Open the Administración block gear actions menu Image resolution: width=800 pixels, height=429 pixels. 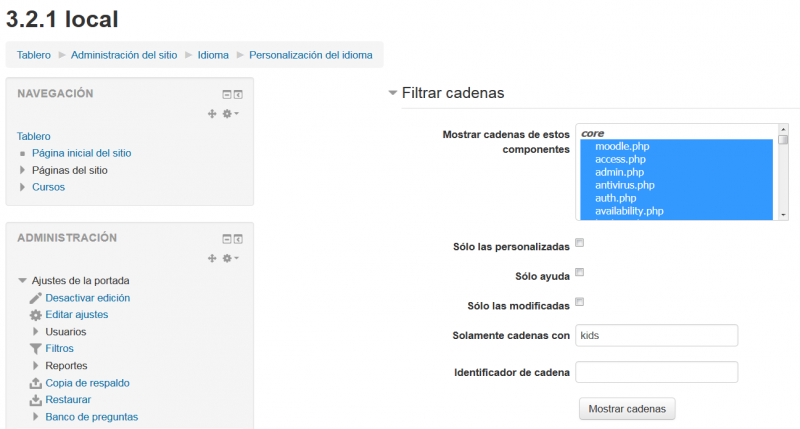click(229, 258)
